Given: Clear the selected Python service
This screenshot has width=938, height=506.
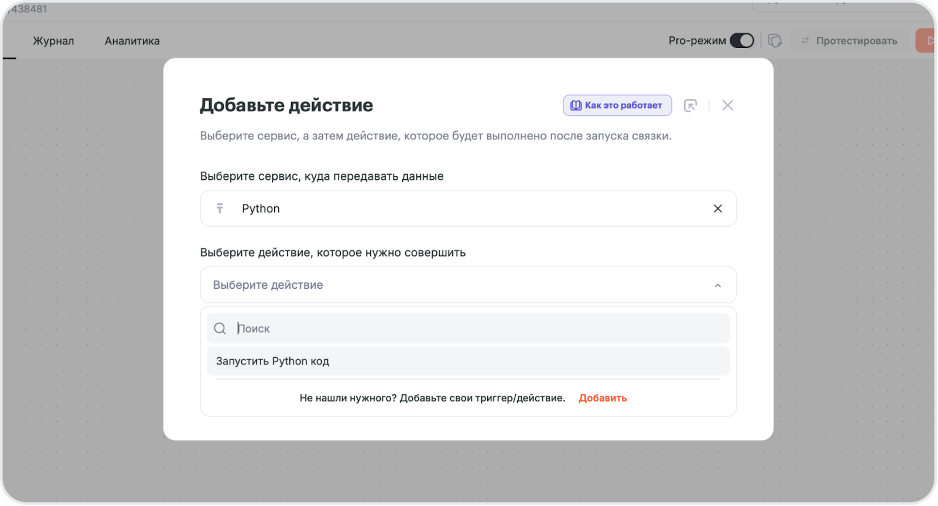Looking at the screenshot, I should pos(717,209).
